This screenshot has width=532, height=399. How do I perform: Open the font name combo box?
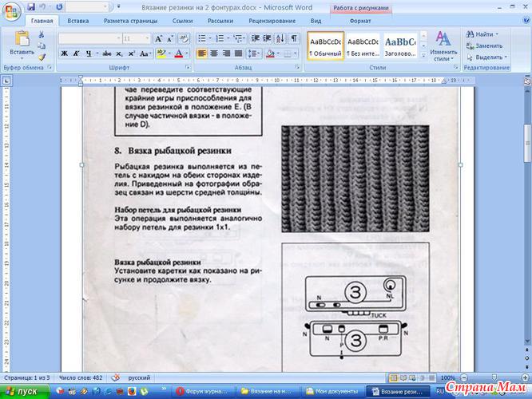(90, 38)
